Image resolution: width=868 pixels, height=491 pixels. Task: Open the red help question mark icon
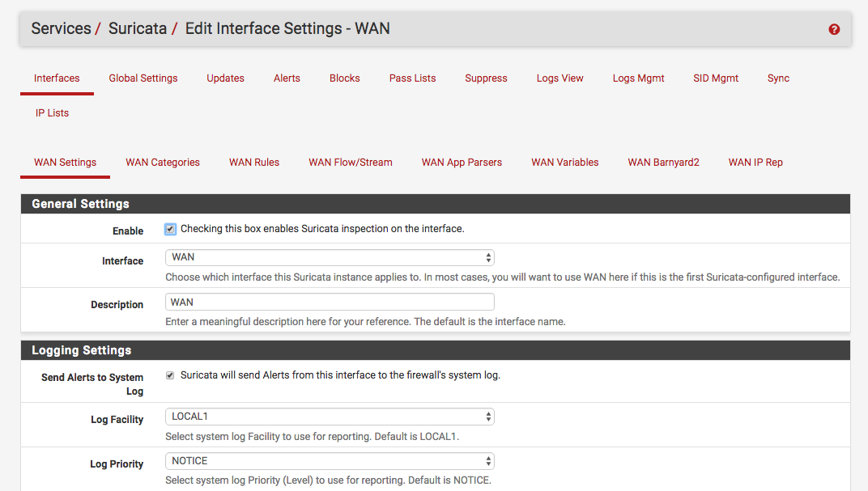tap(834, 29)
